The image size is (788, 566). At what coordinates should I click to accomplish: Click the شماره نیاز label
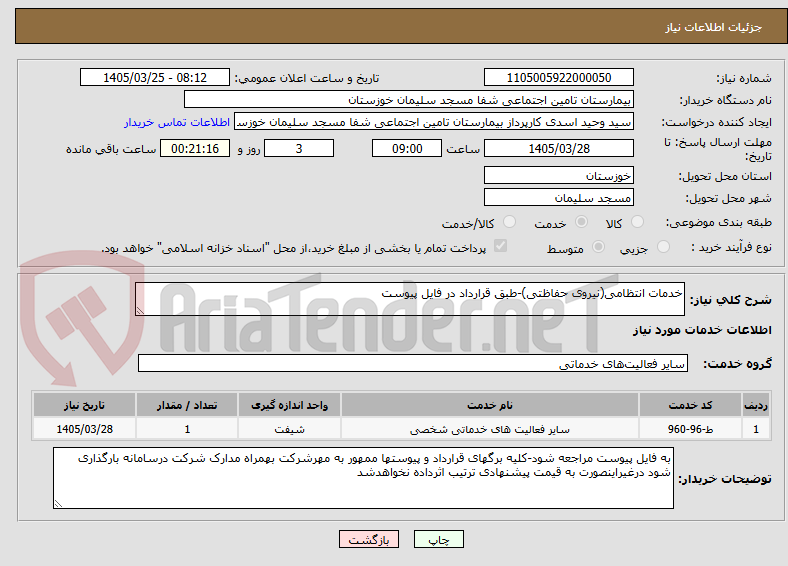744,78
